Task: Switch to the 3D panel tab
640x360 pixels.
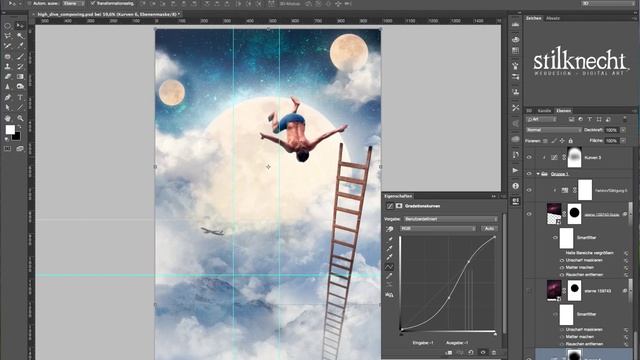Action: pyautogui.click(x=529, y=111)
